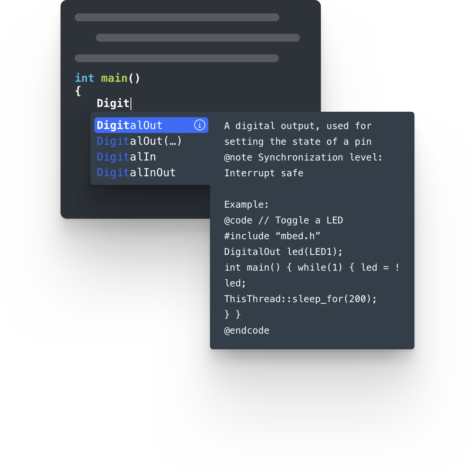This screenshot has width=475, height=476.
Task: Click the main function name
Action: 114,78
